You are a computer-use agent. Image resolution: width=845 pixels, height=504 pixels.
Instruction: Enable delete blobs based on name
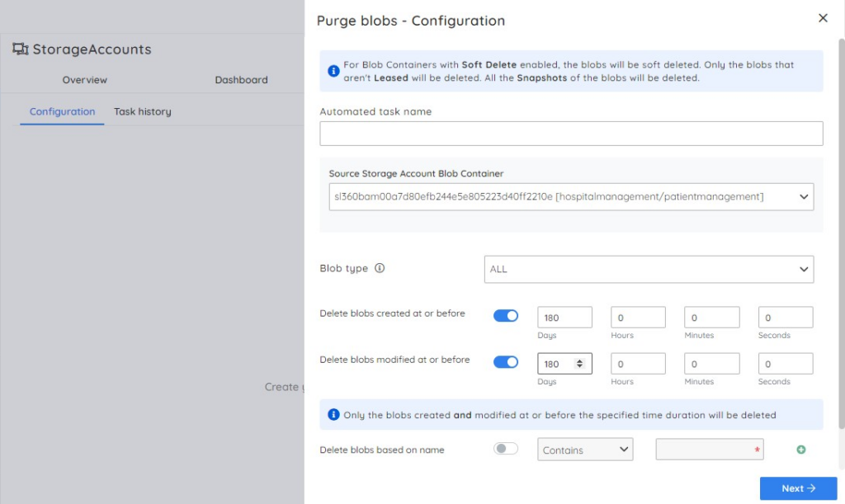pos(506,449)
